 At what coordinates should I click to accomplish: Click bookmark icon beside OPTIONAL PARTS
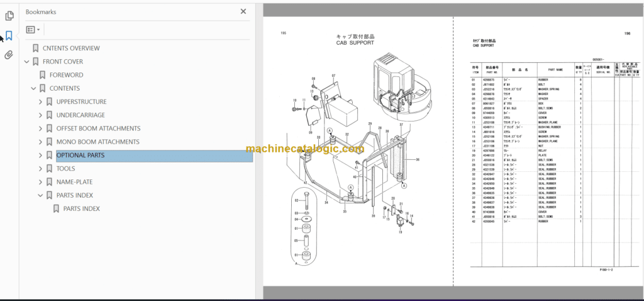(x=49, y=156)
